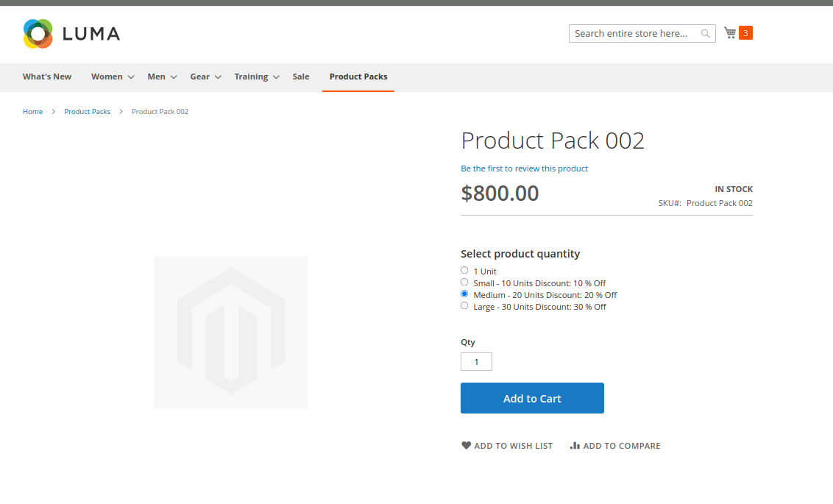
Task: Expand the Women menu chevron
Action: (x=131, y=77)
